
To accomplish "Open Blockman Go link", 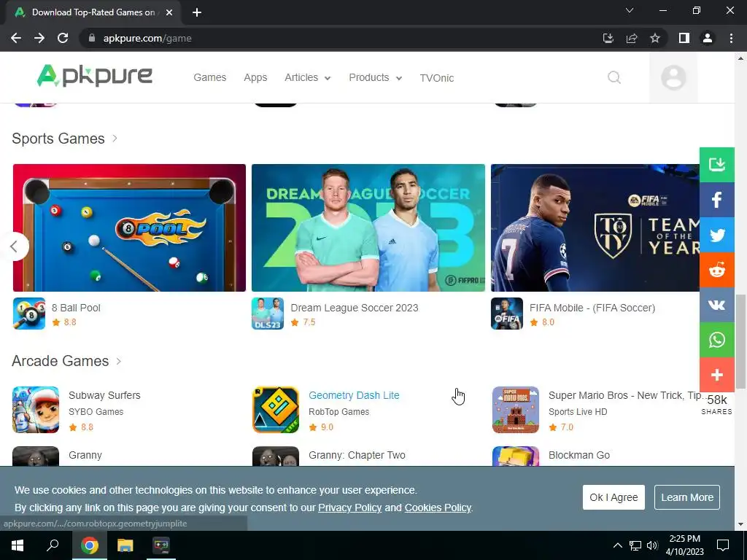I will [x=578, y=455].
